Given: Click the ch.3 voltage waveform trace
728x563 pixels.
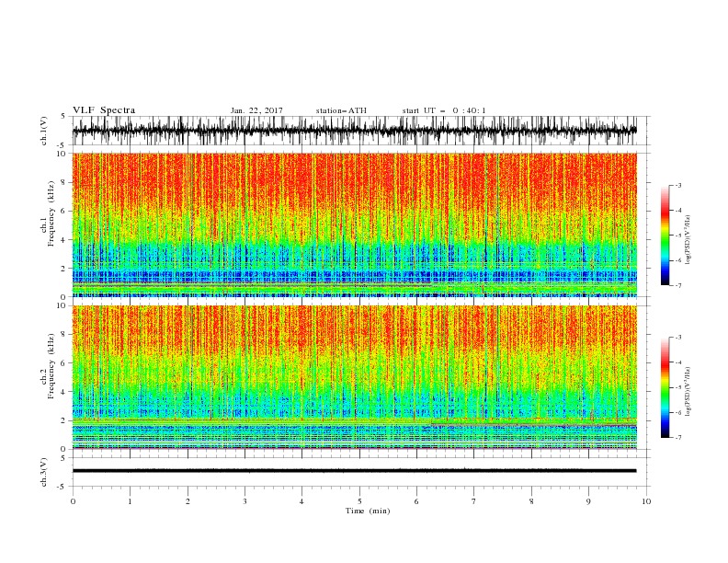Looking at the screenshot, I should [x=355, y=471].
